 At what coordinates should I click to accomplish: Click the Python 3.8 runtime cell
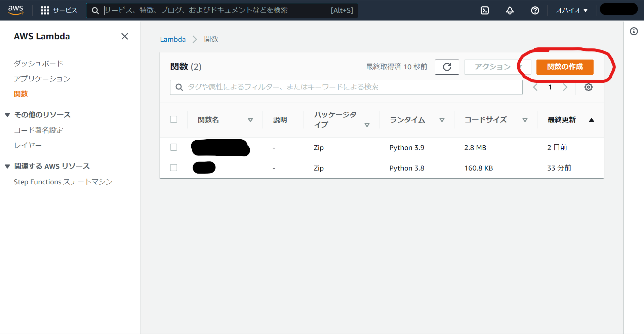pos(407,168)
